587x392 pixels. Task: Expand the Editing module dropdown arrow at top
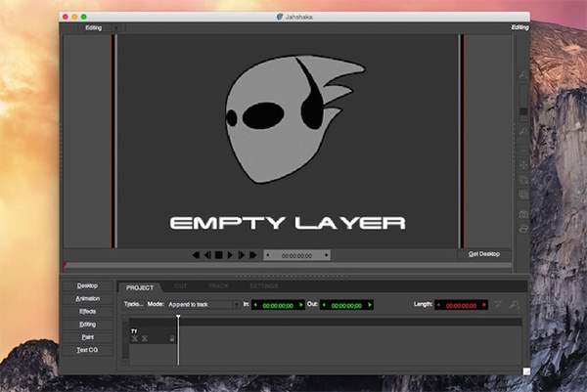116,28
